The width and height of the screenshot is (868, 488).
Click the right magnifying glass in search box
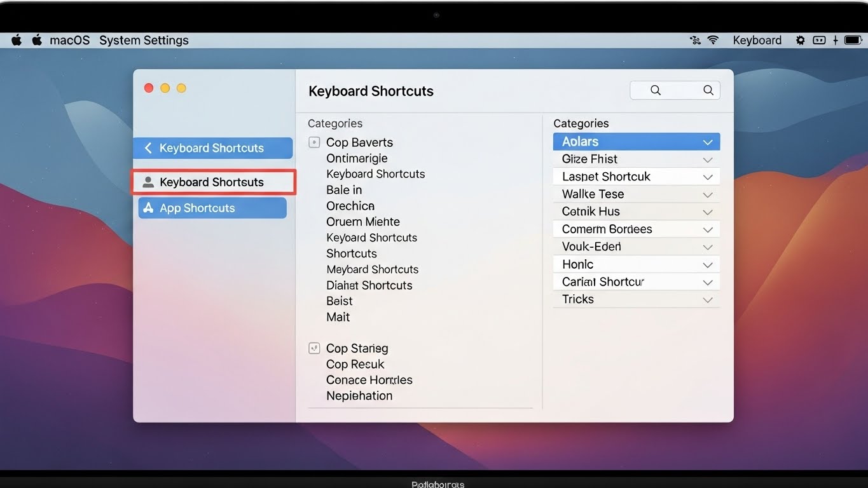pos(708,90)
